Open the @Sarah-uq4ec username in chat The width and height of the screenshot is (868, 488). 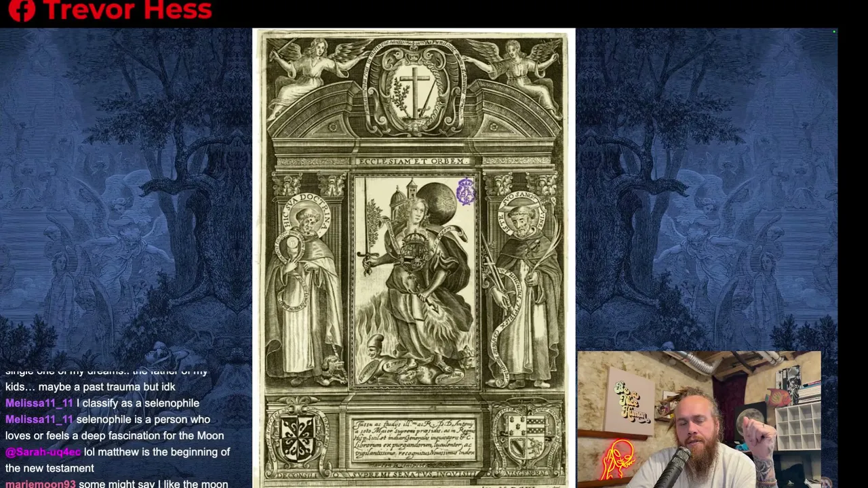[x=43, y=452]
